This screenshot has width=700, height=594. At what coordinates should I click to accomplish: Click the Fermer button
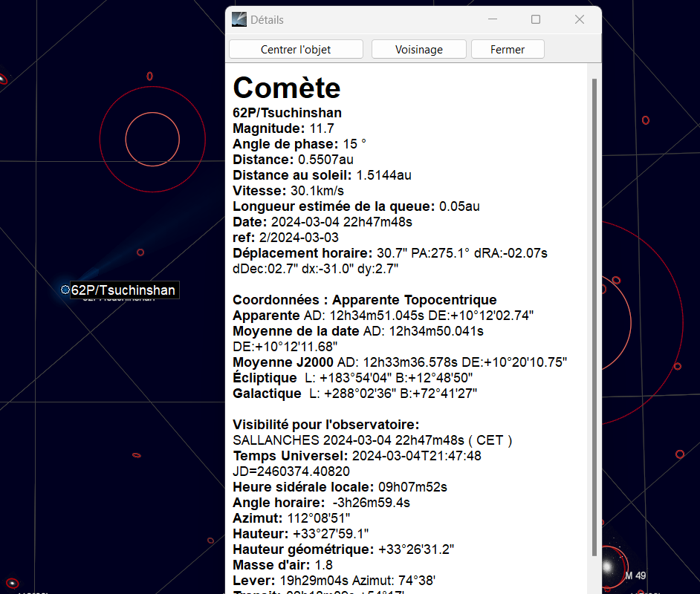[x=508, y=50]
